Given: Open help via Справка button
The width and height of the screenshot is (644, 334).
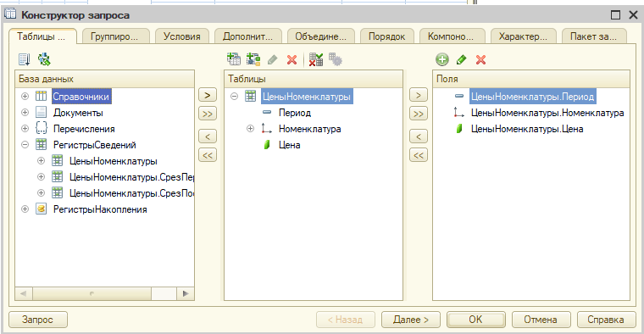Looking at the screenshot, I should (606, 320).
